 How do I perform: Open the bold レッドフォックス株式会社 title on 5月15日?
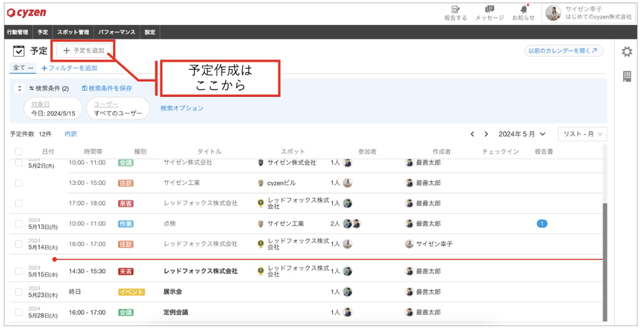201,271
